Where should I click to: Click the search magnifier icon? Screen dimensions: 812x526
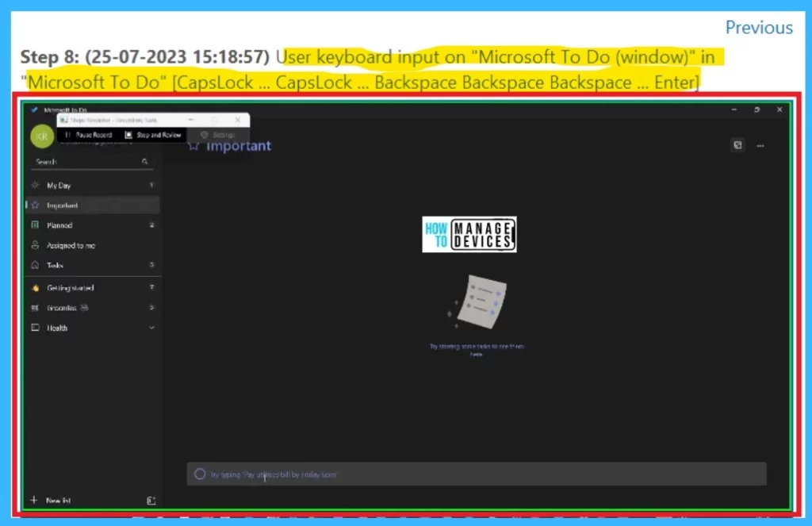pos(144,162)
